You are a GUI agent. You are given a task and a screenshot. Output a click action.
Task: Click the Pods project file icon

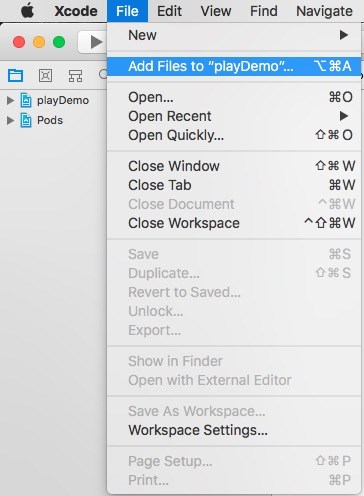click(26, 120)
